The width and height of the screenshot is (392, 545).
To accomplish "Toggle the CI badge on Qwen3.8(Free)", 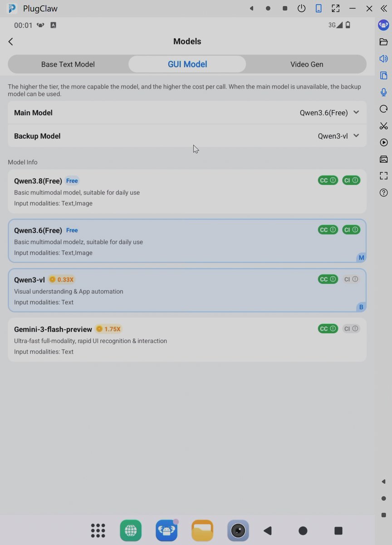I will 351,180.
